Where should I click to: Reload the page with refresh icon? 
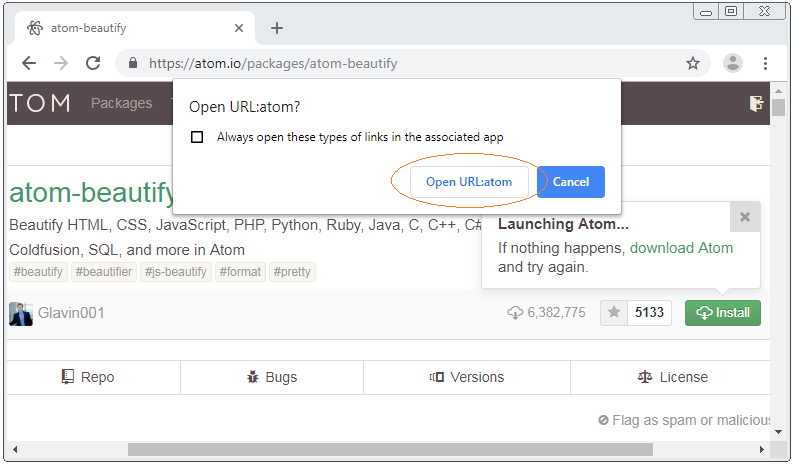pyautogui.click(x=93, y=63)
